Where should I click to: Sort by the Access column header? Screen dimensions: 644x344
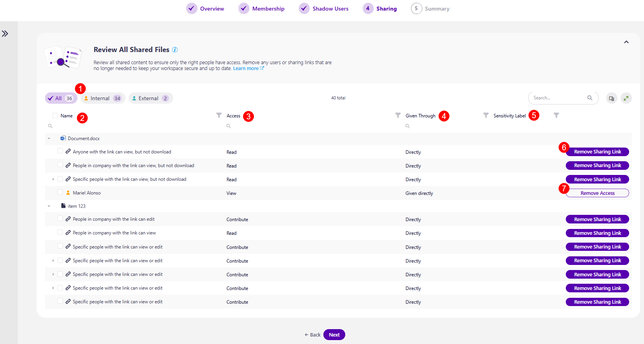pos(233,116)
